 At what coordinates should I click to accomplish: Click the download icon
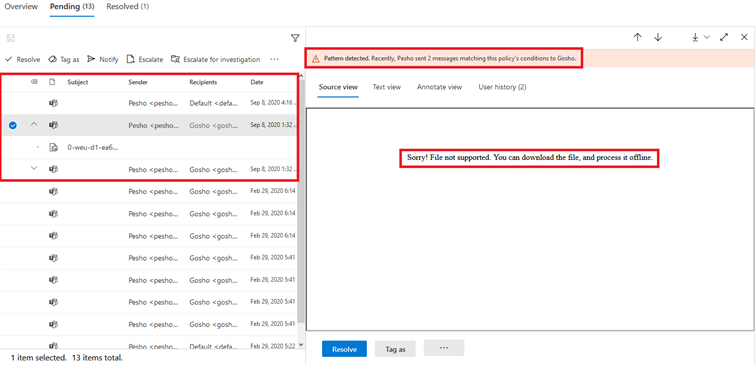695,38
